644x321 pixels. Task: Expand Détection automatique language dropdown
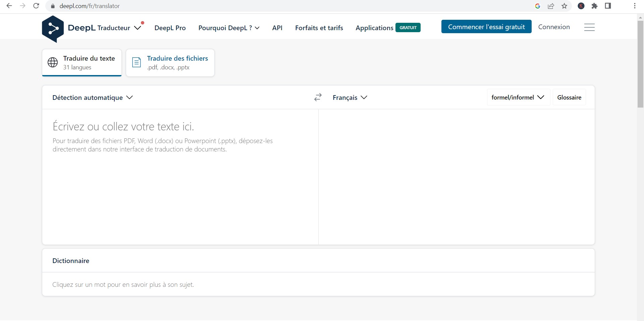click(93, 98)
